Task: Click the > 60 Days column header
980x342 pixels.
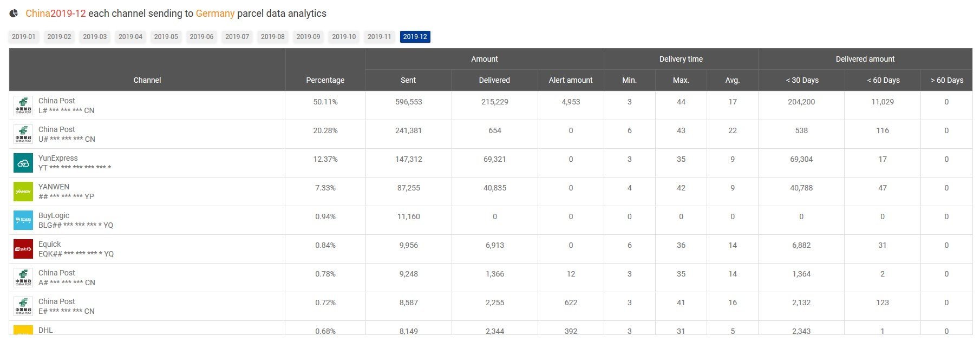Action: coord(947,80)
